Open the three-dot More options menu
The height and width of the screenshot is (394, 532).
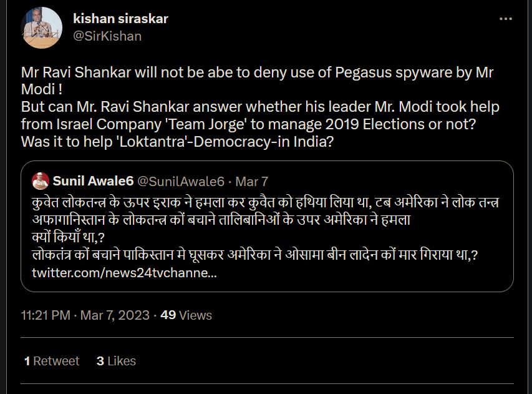tap(506, 19)
